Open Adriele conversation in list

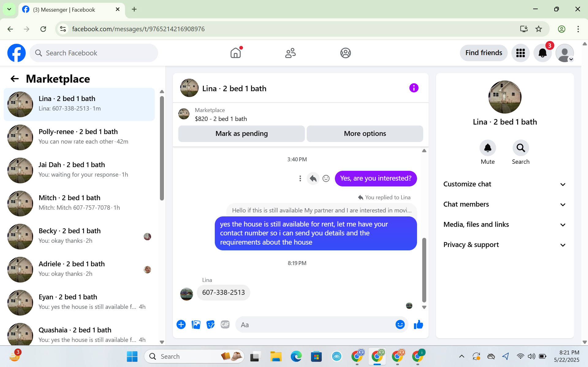click(x=79, y=270)
